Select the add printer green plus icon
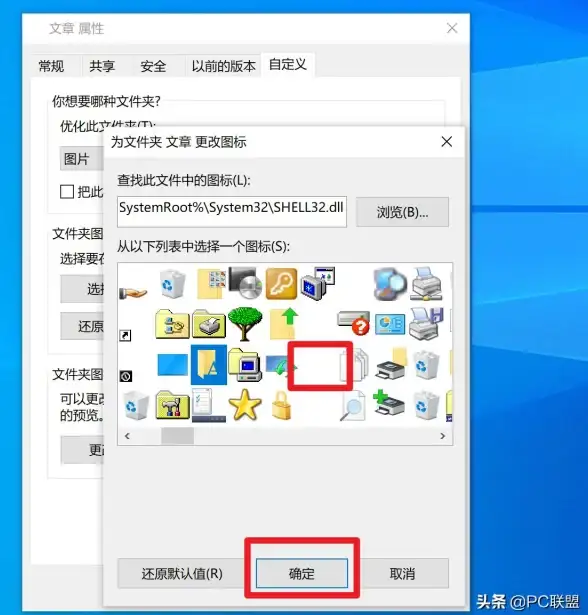The width and height of the screenshot is (588, 615). [x=389, y=403]
